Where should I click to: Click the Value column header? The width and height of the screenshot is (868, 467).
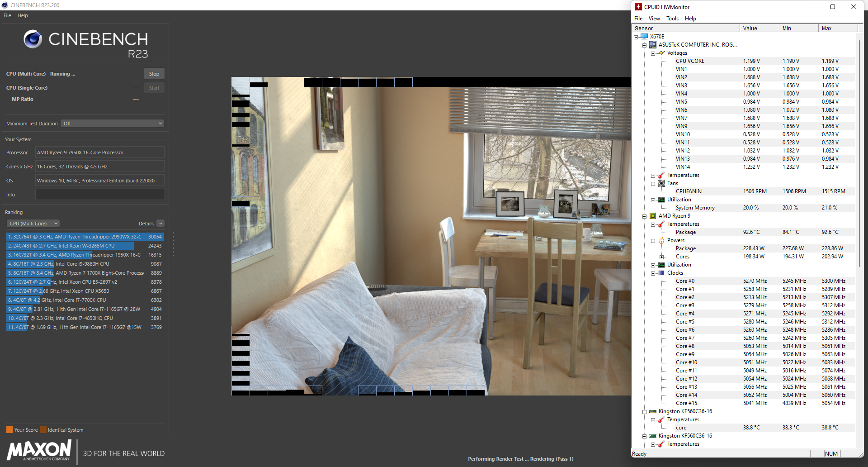coord(759,28)
